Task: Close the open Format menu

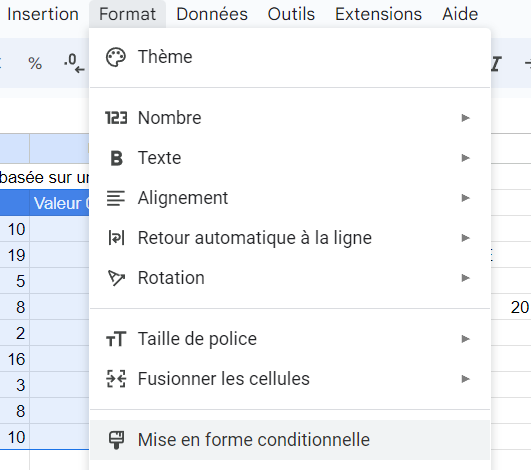Action: (127, 14)
